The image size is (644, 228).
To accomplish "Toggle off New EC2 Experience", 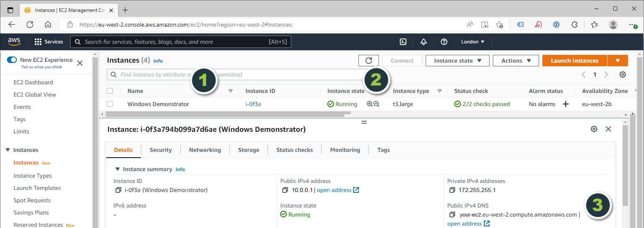I will pos(12,60).
